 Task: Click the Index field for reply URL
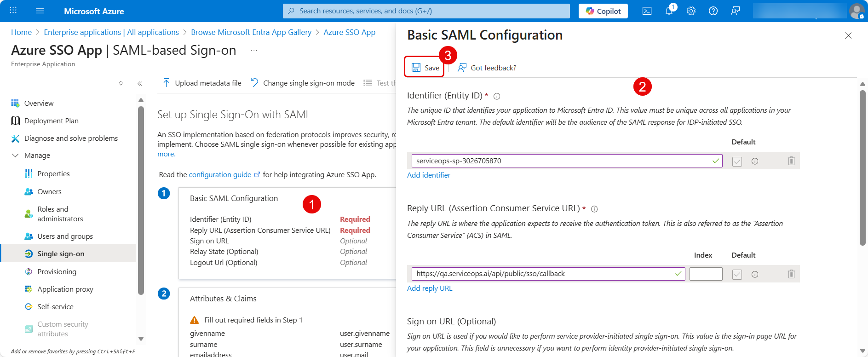point(706,274)
